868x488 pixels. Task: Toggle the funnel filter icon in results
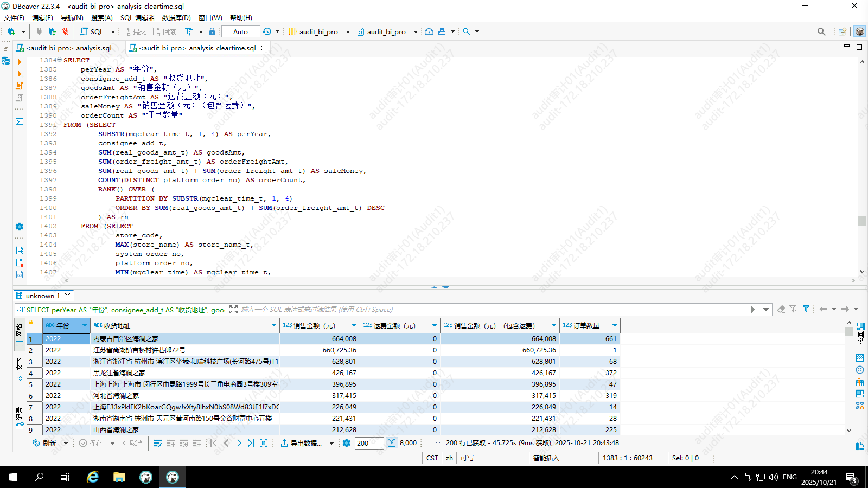point(806,309)
